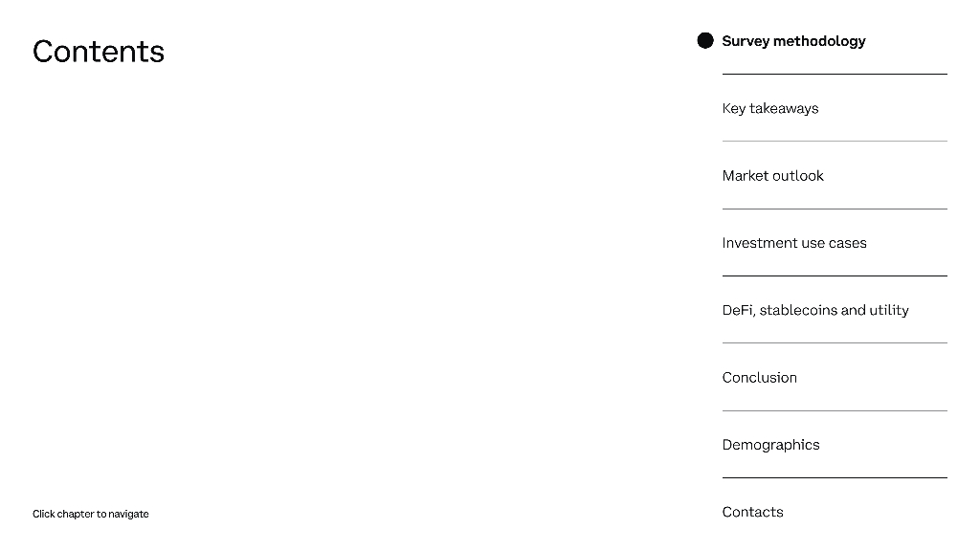Click the divider line under Demographics
This screenshot has height=551, width=980.
pos(835,477)
